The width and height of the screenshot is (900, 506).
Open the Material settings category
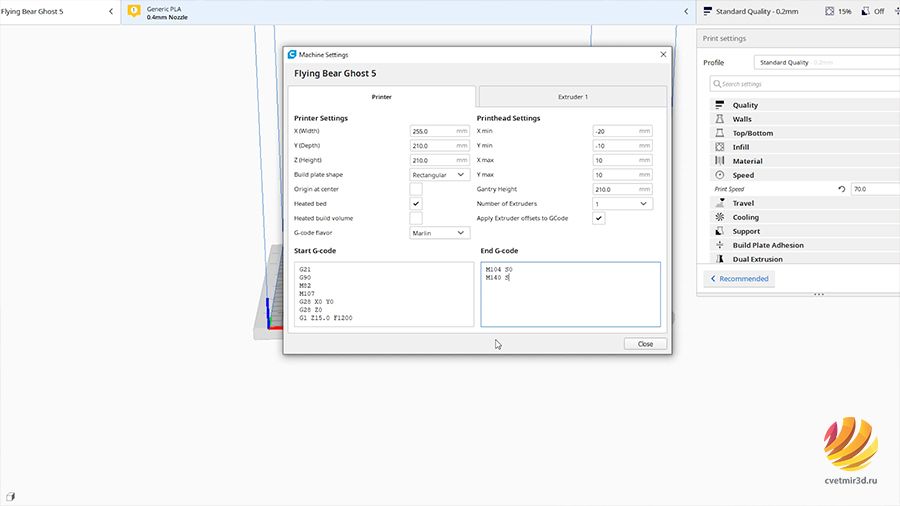804,161
